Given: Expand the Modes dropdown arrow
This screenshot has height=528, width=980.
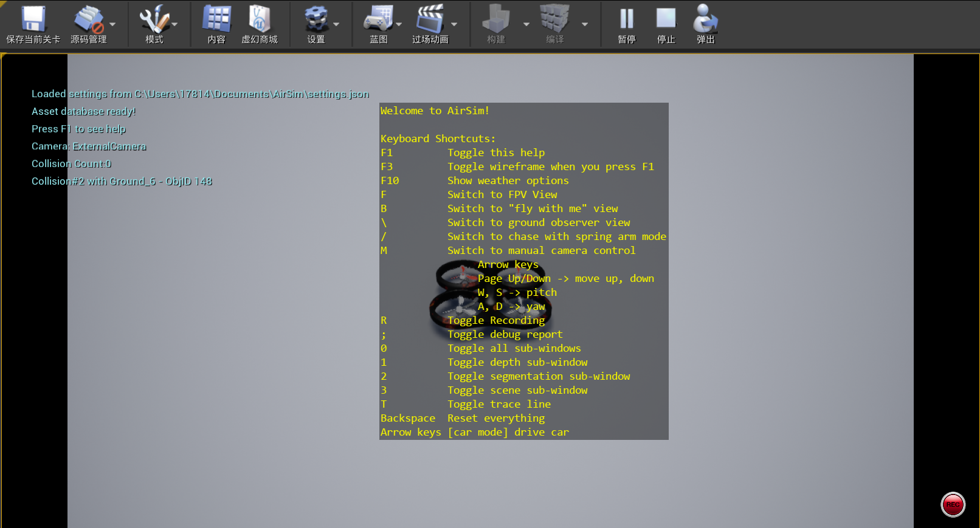Looking at the screenshot, I should coord(175,24).
